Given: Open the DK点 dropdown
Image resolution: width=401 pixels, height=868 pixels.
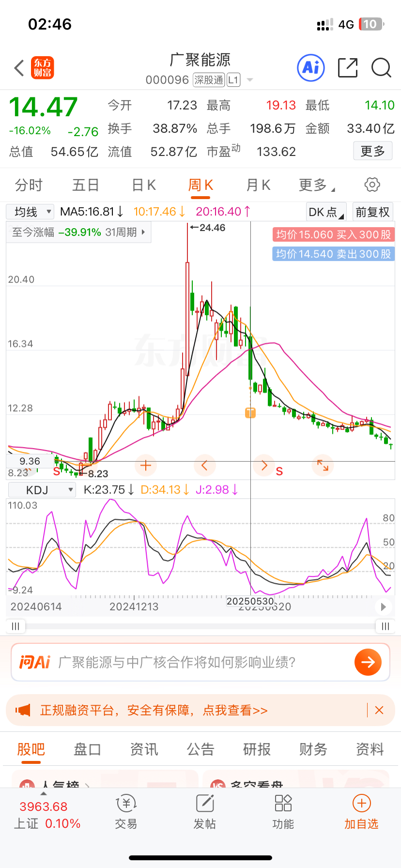Looking at the screenshot, I should 326,212.
